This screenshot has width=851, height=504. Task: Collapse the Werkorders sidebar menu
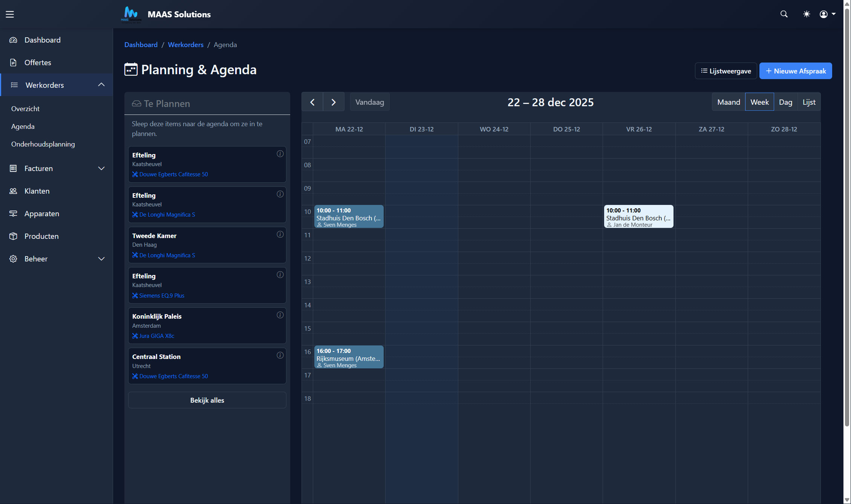pyautogui.click(x=101, y=85)
